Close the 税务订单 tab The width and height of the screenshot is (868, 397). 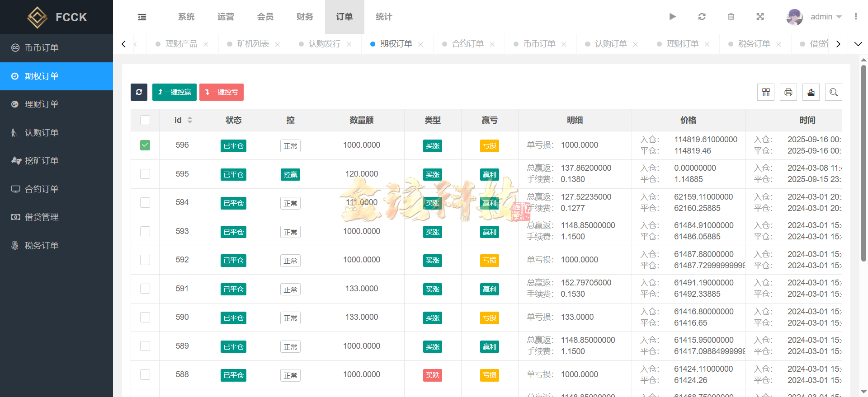click(x=778, y=44)
